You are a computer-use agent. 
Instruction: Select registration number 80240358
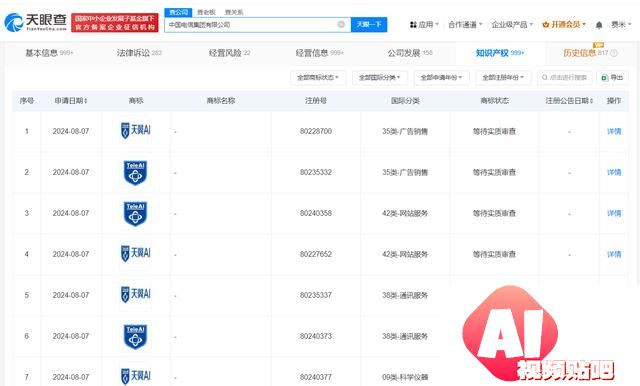pos(316,213)
